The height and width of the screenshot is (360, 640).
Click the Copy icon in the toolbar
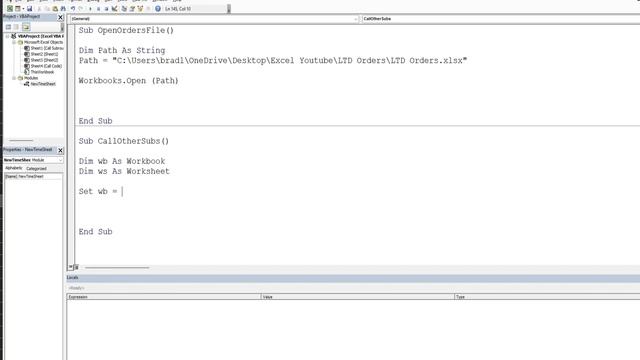47,9
